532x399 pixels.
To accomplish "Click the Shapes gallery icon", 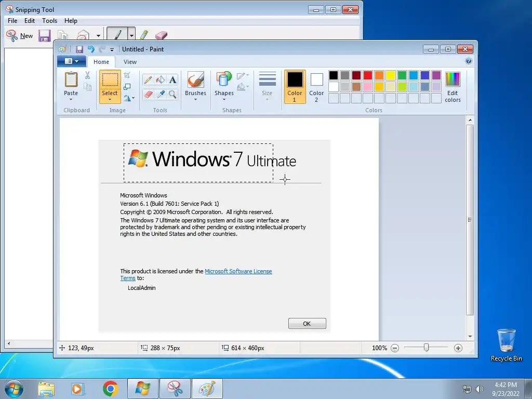I will (x=224, y=79).
